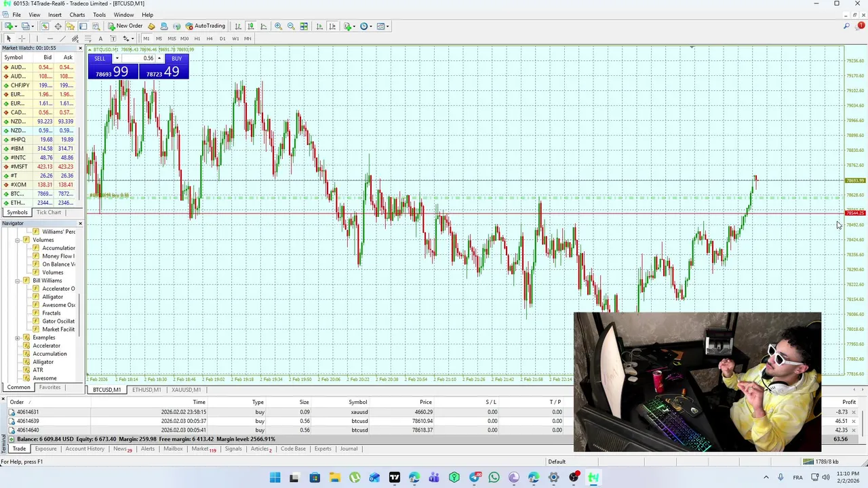Toggle chart auto scroll icon
868x488 pixels.
(319, 26)
